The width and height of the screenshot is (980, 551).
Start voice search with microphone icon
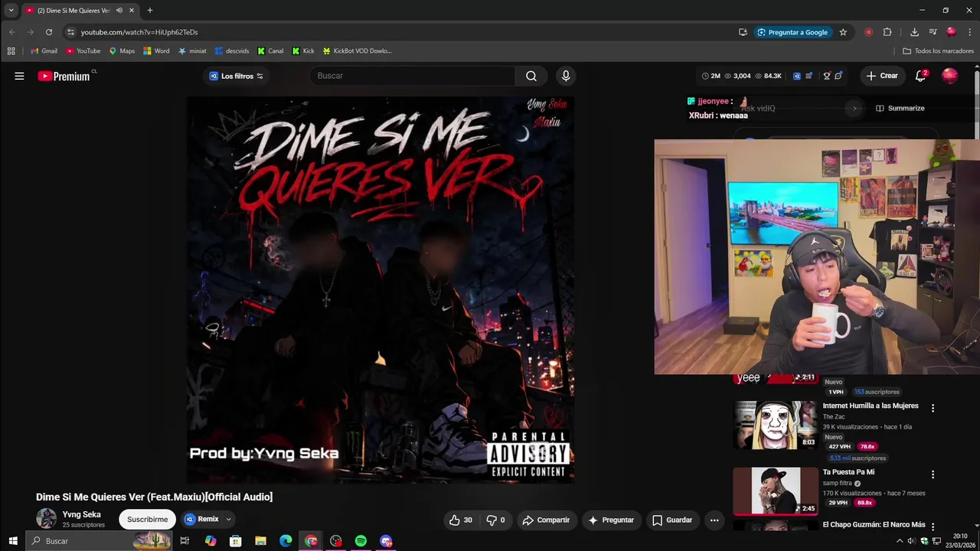pyautogui.click(x=566, y=76)
